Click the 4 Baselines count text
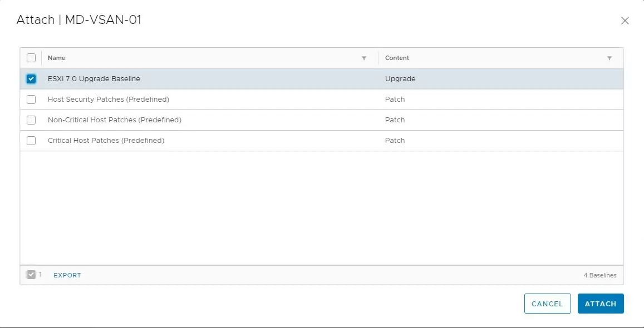644x328 pixels. 599,275
